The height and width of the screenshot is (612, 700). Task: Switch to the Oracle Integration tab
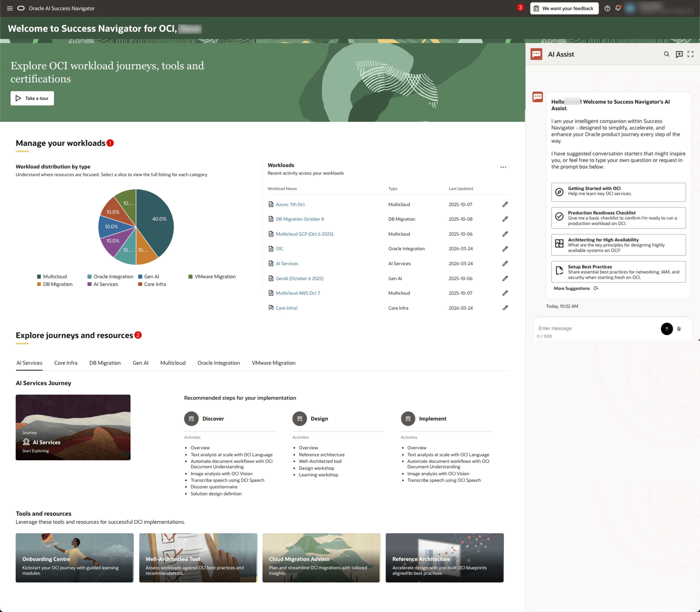218,363
